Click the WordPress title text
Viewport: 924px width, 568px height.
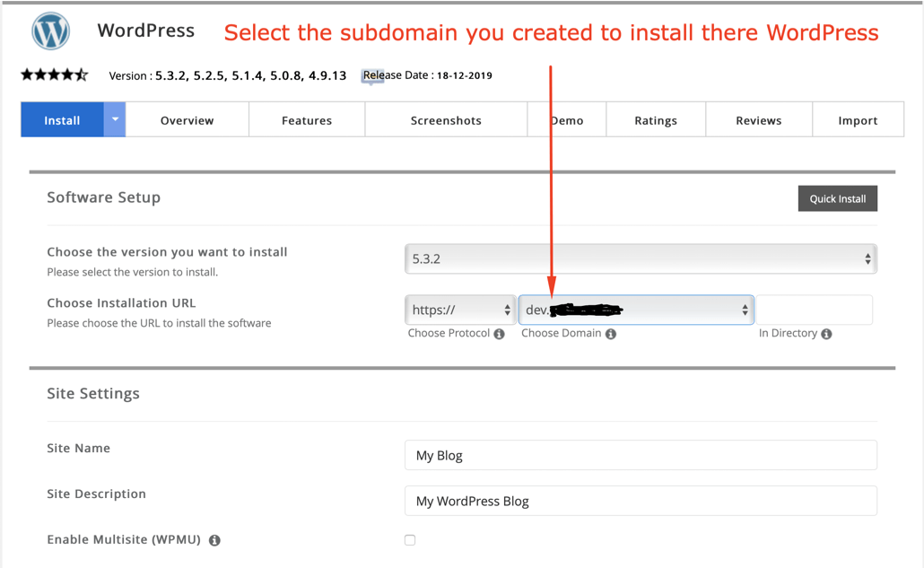(x=146, y=31)
